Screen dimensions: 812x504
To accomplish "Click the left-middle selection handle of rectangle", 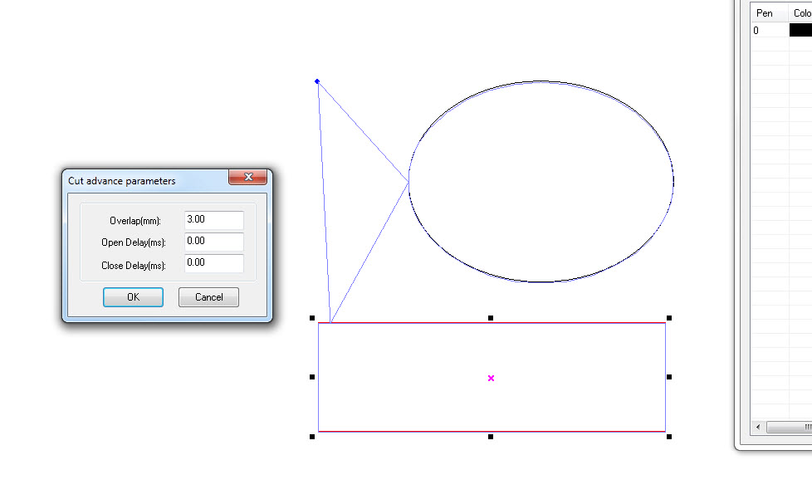I will tap(312, 377).
